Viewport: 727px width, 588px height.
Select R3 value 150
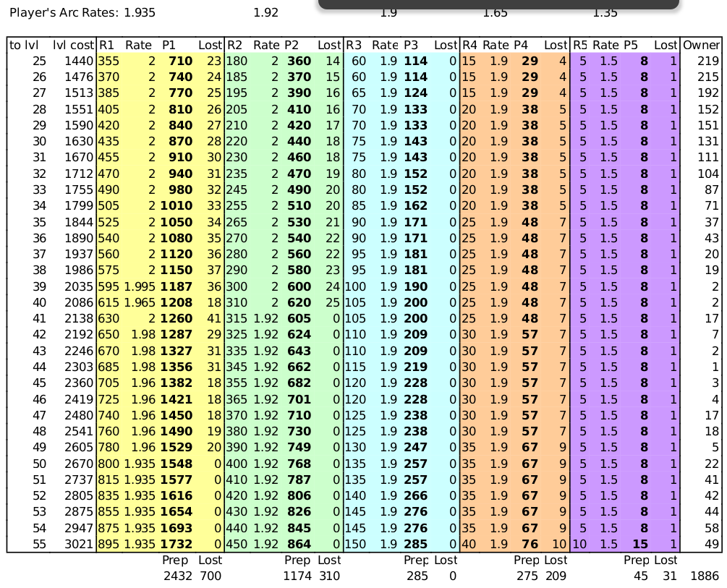[356, 544]
